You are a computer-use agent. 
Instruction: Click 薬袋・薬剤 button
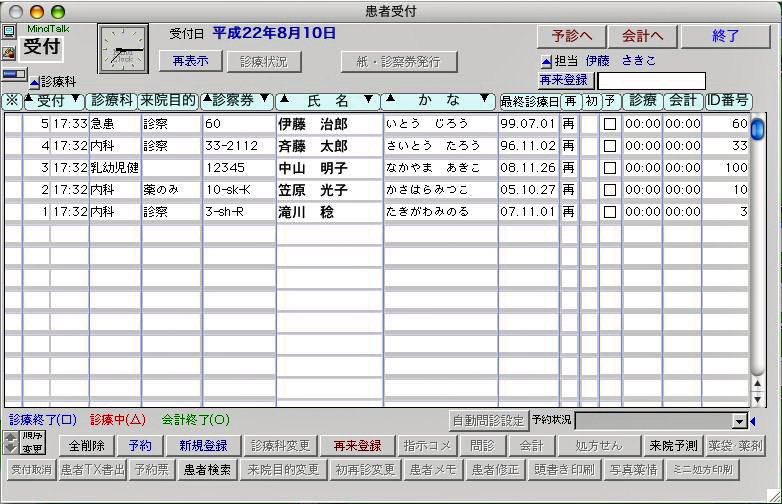point(736,446)
